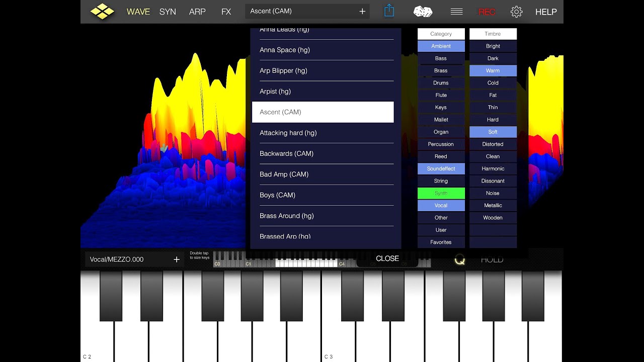Viewport: 644px width, 362px height.
Task: Toggle the green Synth category filter
Action: [x=441, y=193]
